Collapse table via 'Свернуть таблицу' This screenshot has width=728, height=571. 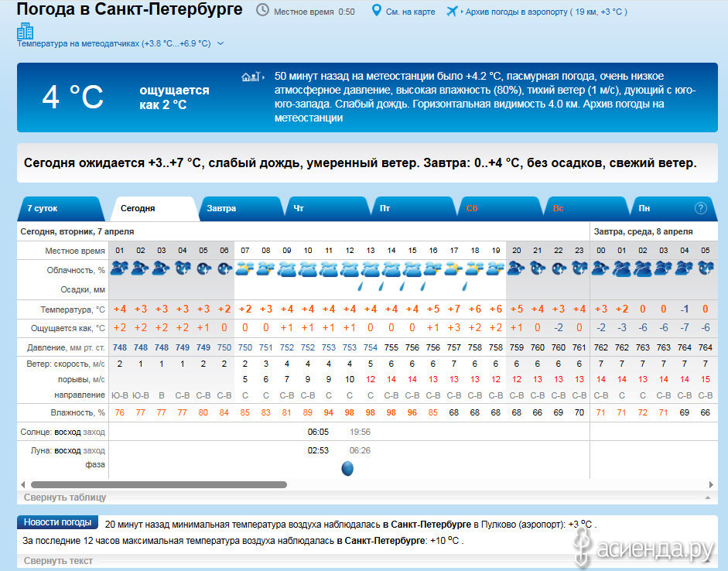click(x=65, y=497)
